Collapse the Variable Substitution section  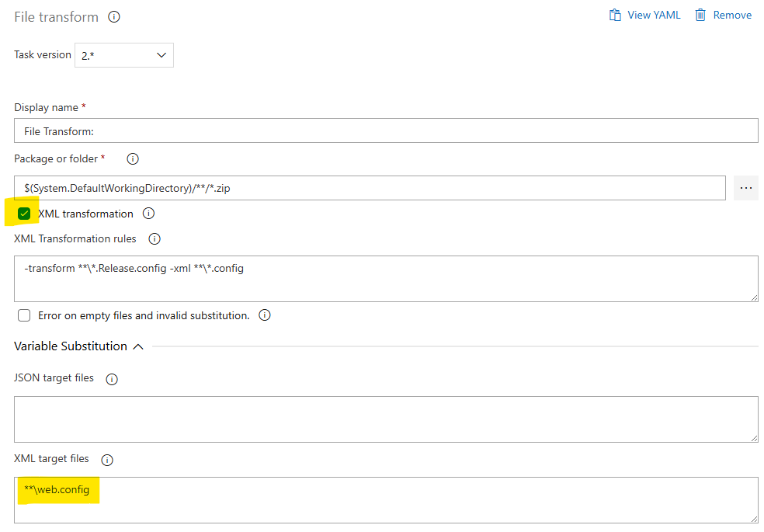(x=138, y=346)
